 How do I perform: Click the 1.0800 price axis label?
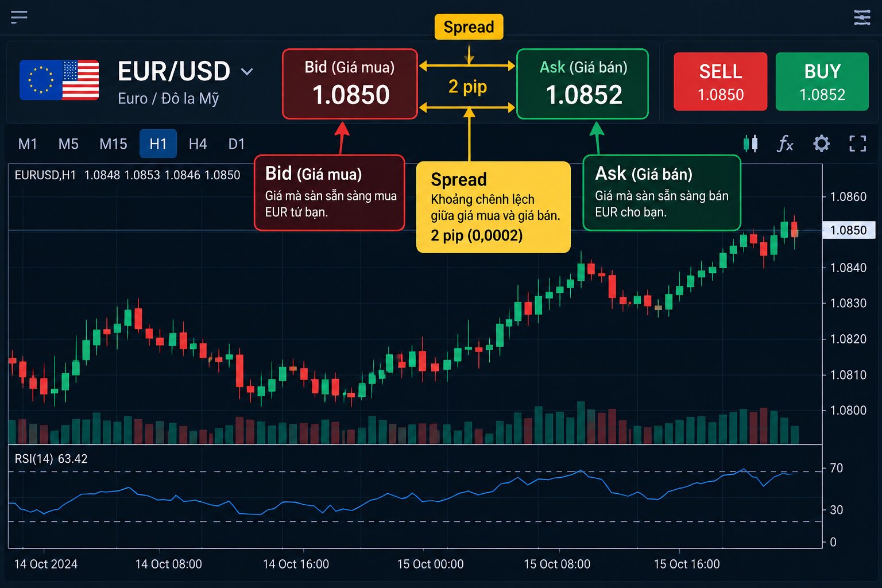pyautogui.click(x=848, y=411)
